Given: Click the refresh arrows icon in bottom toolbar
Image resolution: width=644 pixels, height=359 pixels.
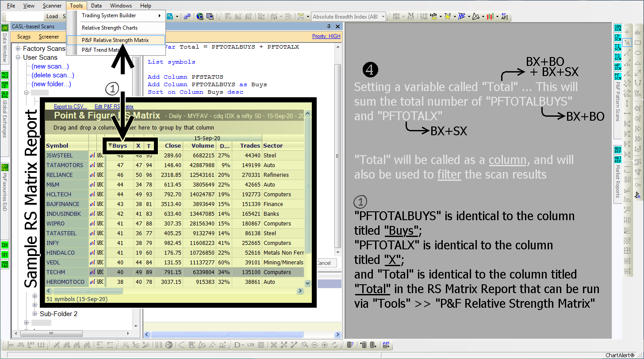Looking at the screenshot, I should tap(335, 345).
